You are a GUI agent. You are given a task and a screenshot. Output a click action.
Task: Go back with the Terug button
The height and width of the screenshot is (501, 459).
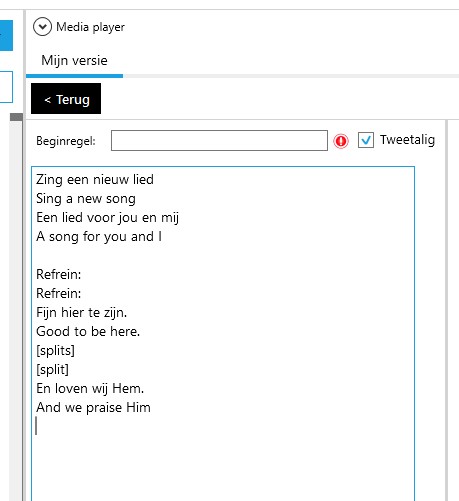[66, 99]
